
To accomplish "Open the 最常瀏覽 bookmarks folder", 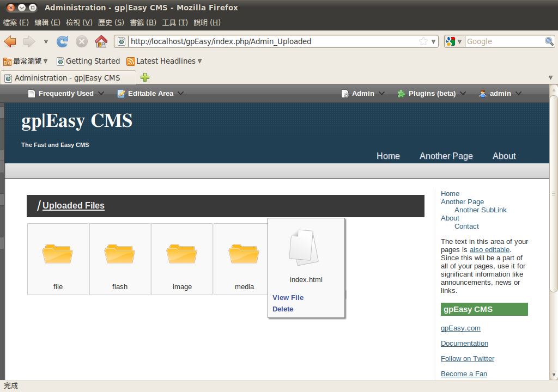I will pyautogui.click(x=25, y=61).
